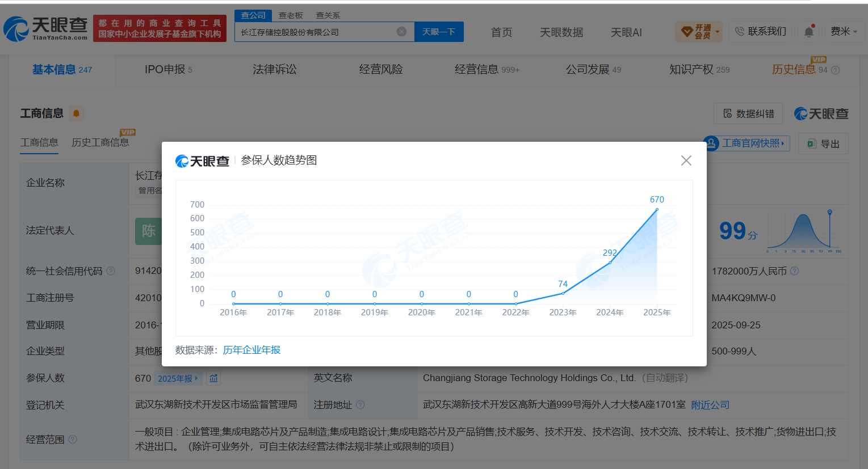Screen dimensions: 868x469
Task: Click the 99分 score distribution chart
Action: tap(804, 231)
